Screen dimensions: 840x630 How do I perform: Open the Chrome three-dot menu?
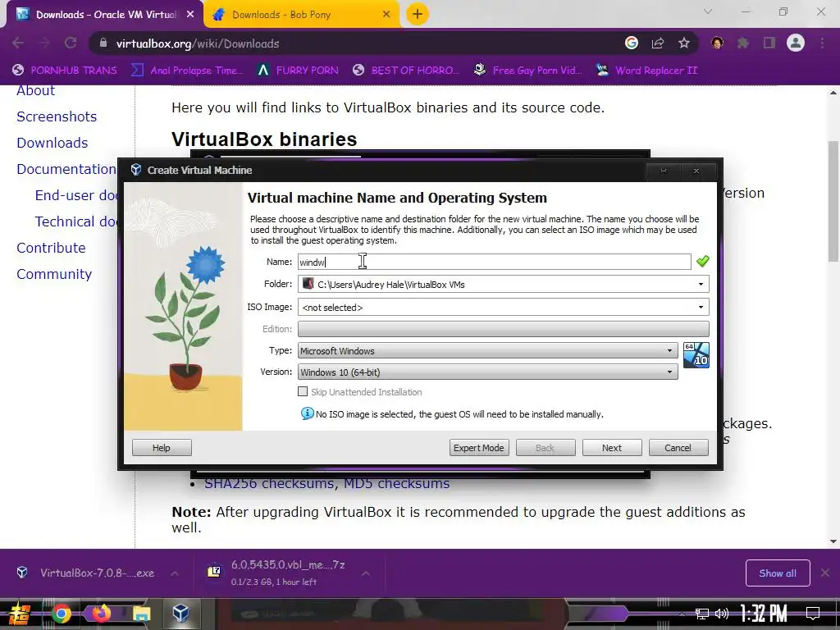coord(822,43)
